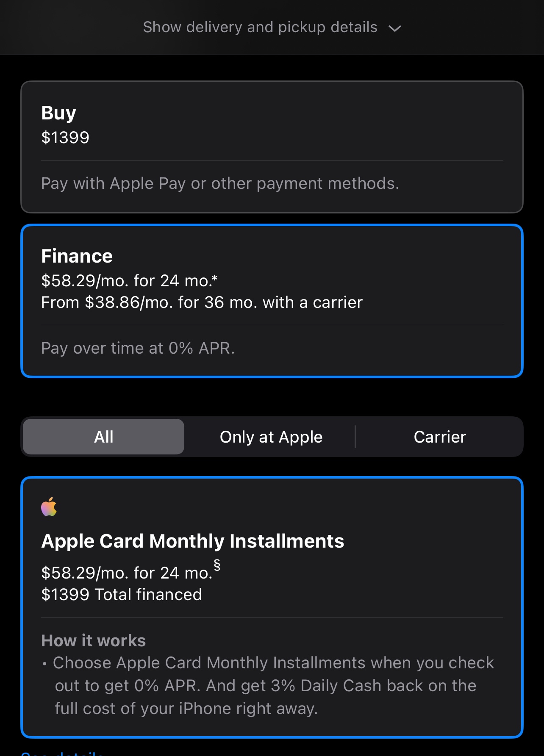Select Apple Card Monthly Installments plan heading
This screenshot has height=756, width=544.
pos(192,541)
